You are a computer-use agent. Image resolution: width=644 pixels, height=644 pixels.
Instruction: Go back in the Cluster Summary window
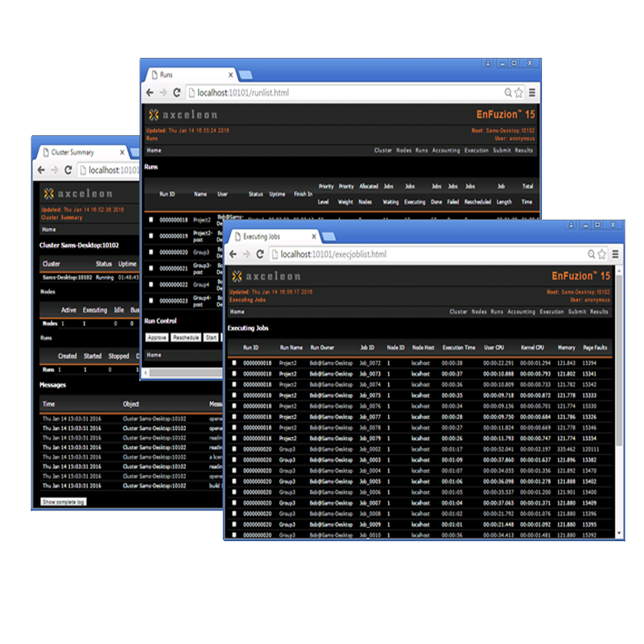[x=41, y=170]
